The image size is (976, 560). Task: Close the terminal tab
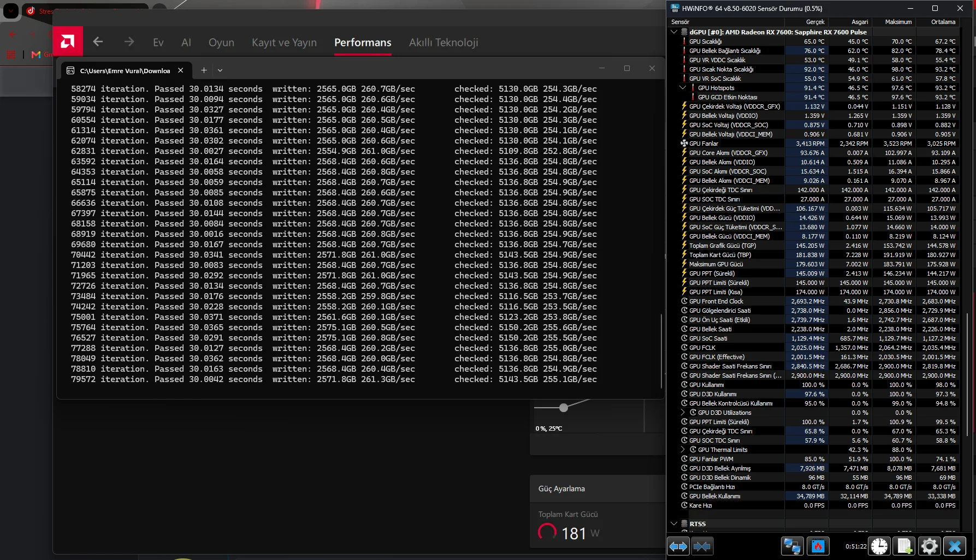coord(181,70)
